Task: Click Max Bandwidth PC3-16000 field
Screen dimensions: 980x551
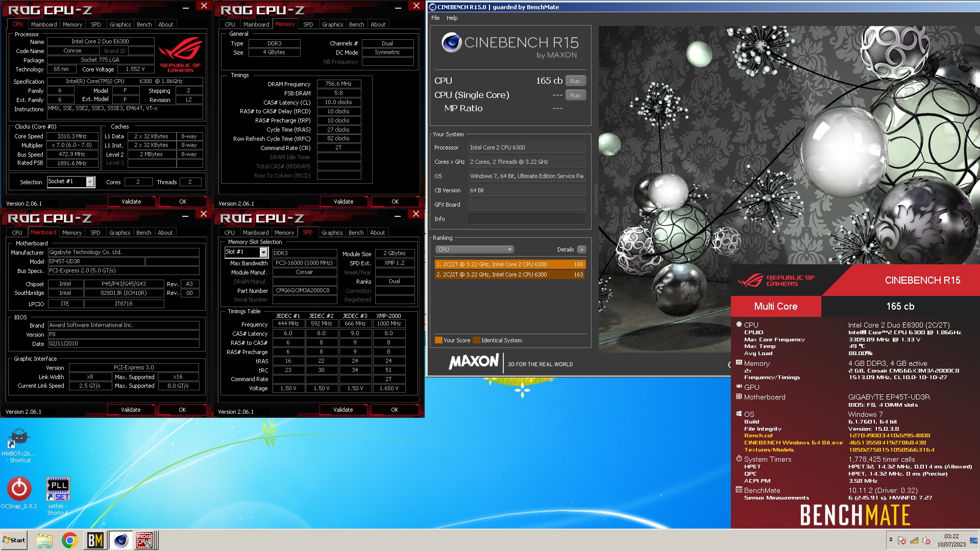Action: click(305, 263)
